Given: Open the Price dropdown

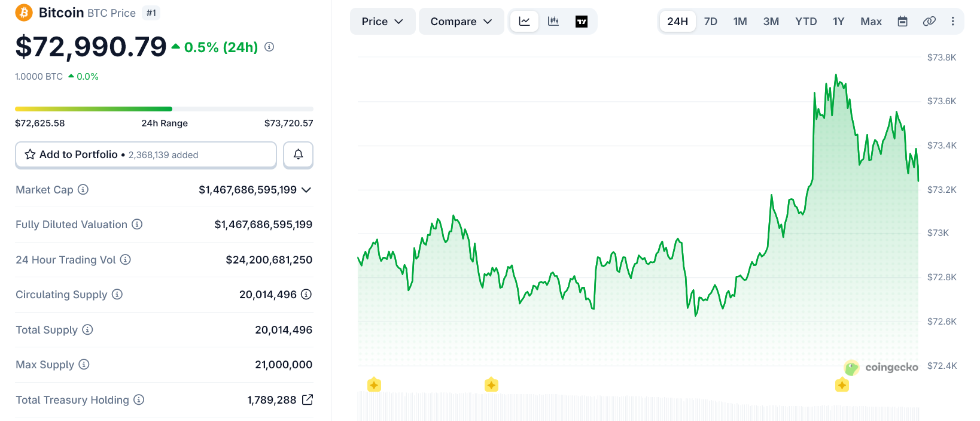Looking at the screenshot, I should (x=382, y=22).
